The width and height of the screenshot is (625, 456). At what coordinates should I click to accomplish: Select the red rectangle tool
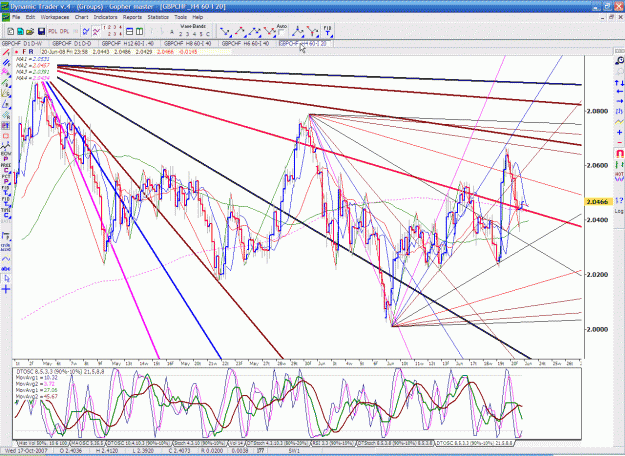coord(6,136)
